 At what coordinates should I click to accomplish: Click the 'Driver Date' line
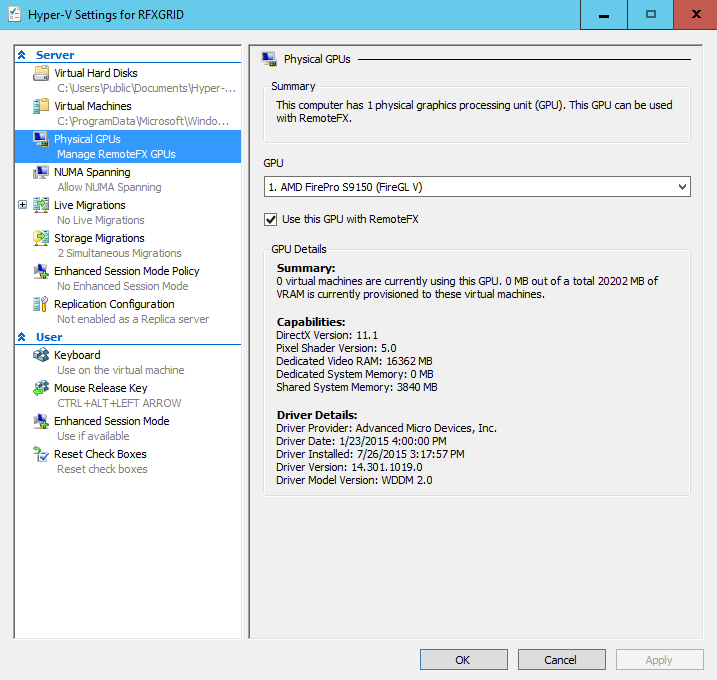(361, 441)
